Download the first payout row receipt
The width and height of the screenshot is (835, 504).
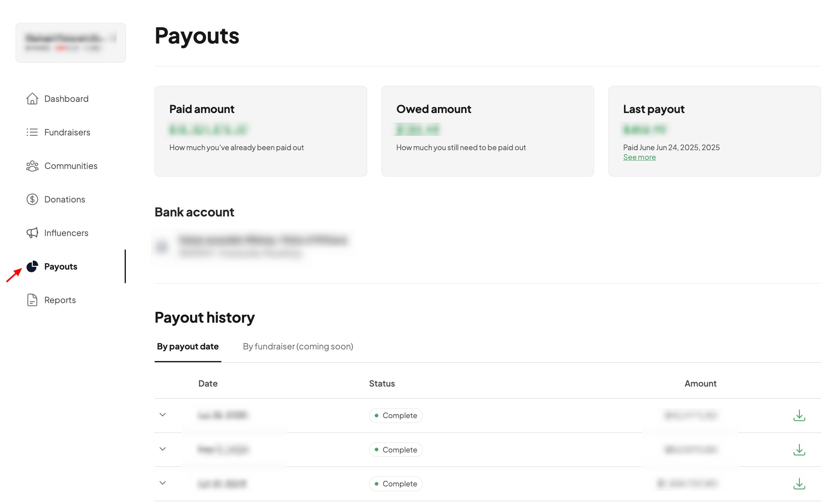pos(799,415)
